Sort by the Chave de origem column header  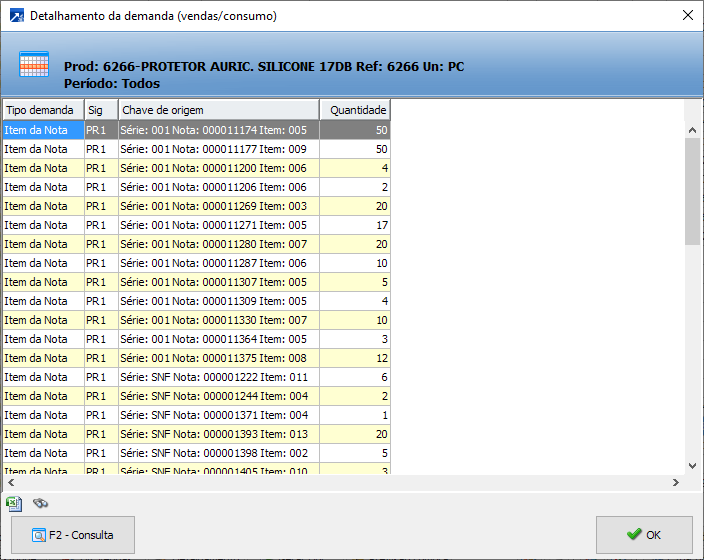[219, 110]
